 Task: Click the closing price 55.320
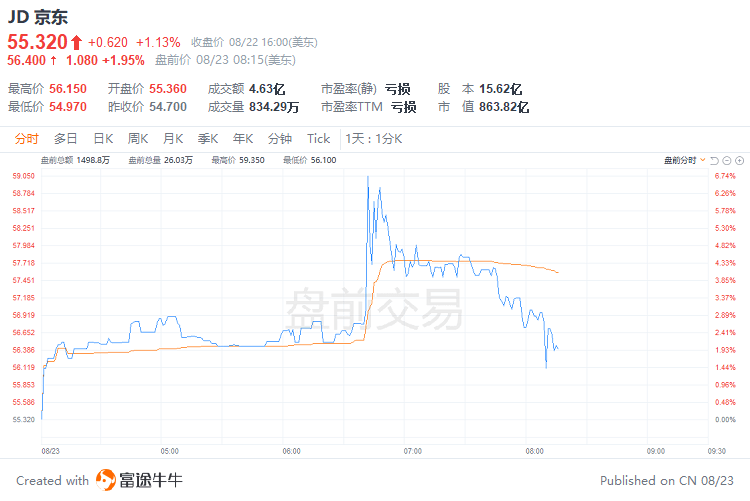[37, 42]
